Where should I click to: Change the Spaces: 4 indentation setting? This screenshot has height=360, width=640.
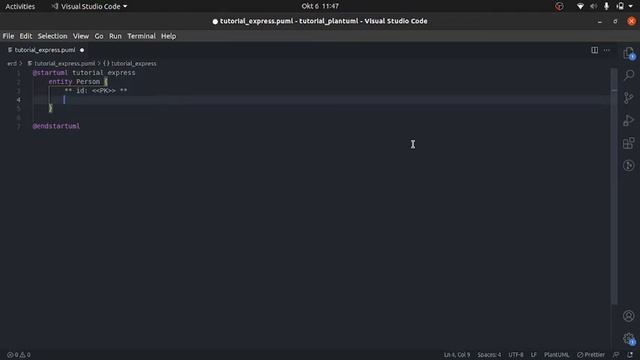(x=489, y=355)
